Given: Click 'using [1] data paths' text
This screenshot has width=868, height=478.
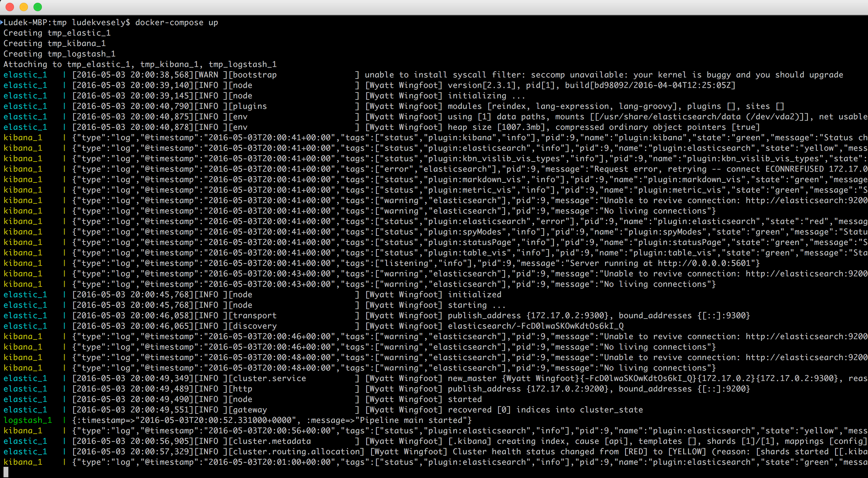Looking at the screenshot, I should point(496,117).
